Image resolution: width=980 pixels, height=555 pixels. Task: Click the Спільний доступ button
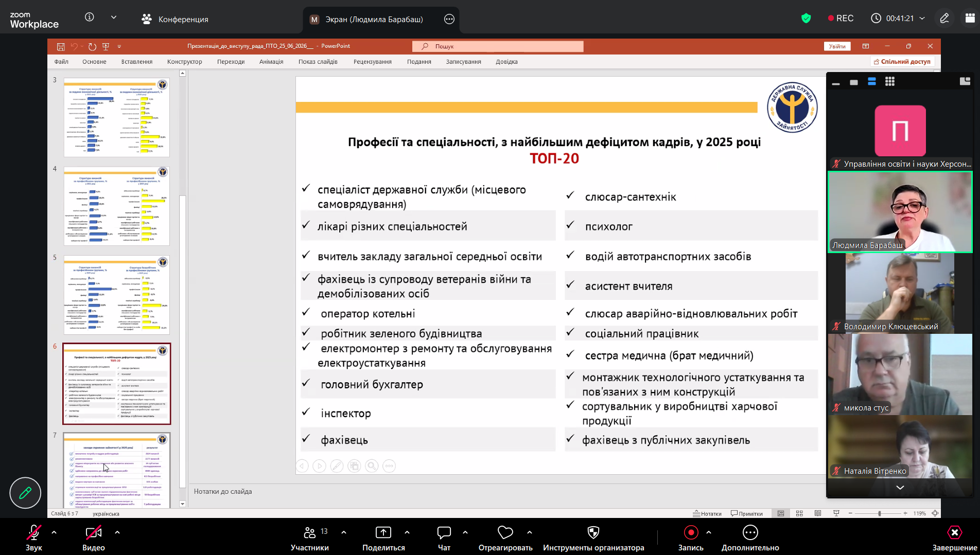[x=902, y=62]
